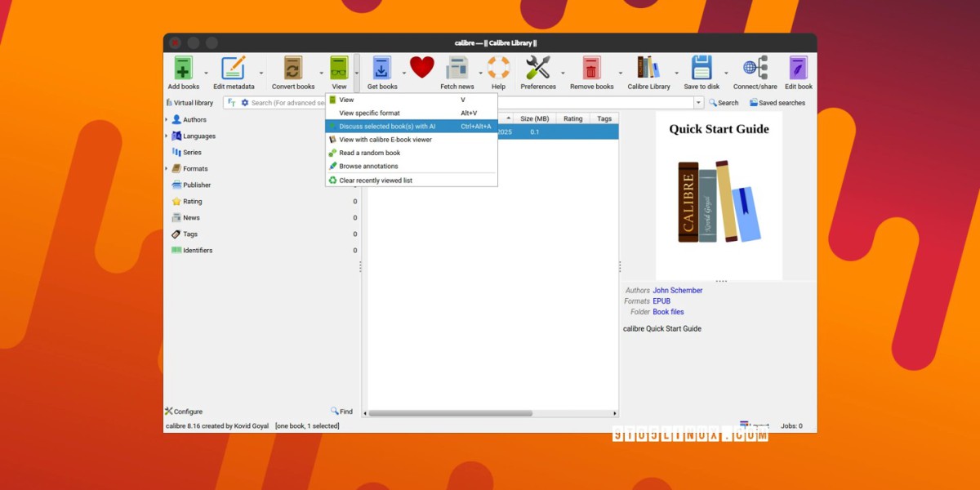980x490 pixels.
Task: Expand the Authors tree item
Action: coord(167,120)
